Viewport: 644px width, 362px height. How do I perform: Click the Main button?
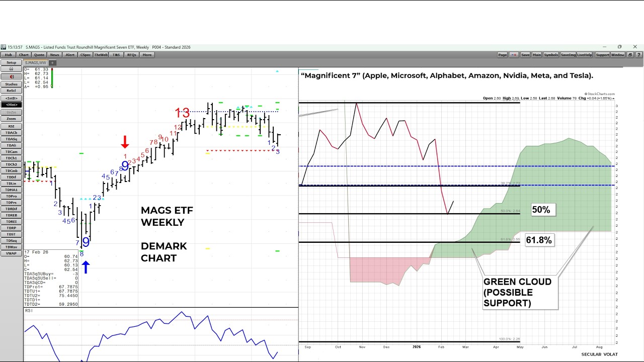[537, 55]
